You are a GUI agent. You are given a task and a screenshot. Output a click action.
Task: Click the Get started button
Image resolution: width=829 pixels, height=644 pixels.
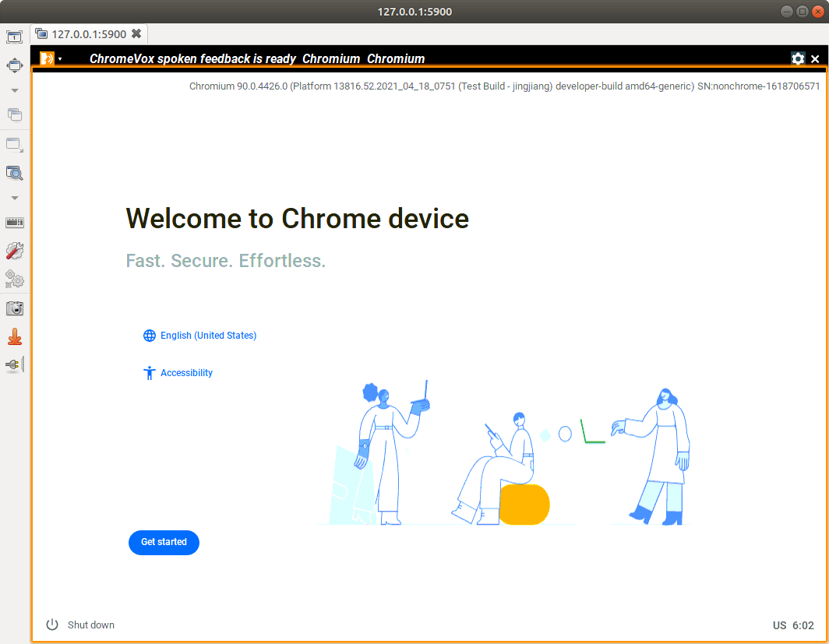164,543
